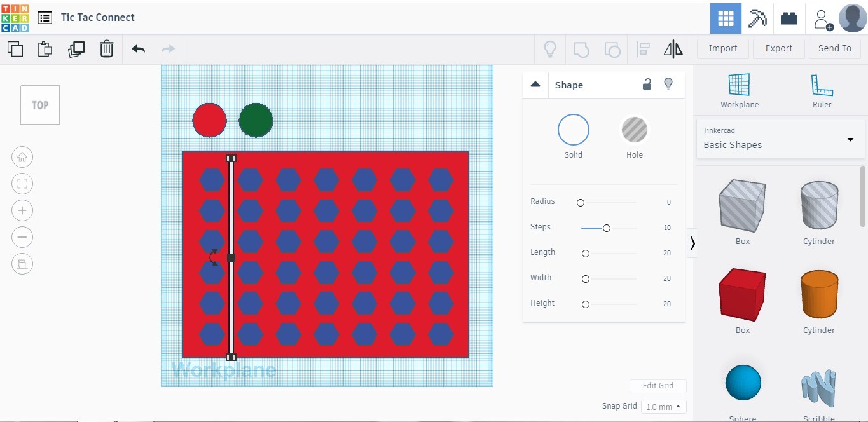The width and height of the screenshot is (868, 422).
Task: Click the Width slider handle
Action: pyautogui.click(x=586, y=279)
